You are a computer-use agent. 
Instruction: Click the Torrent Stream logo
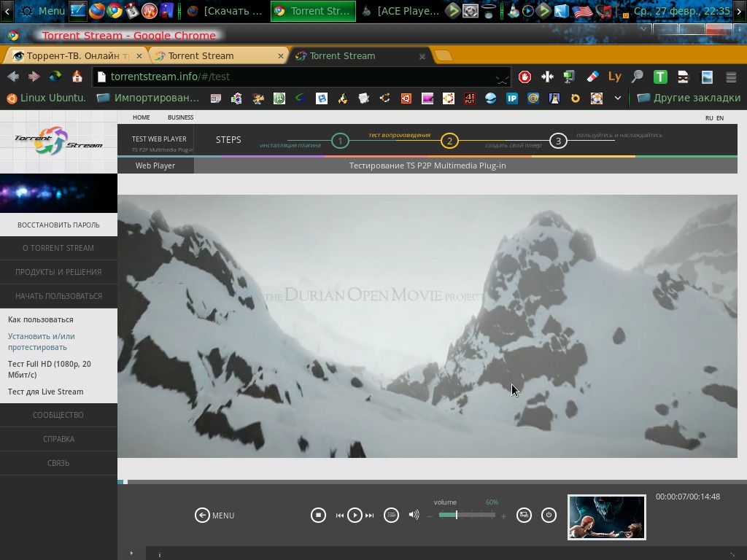point(58,141)
